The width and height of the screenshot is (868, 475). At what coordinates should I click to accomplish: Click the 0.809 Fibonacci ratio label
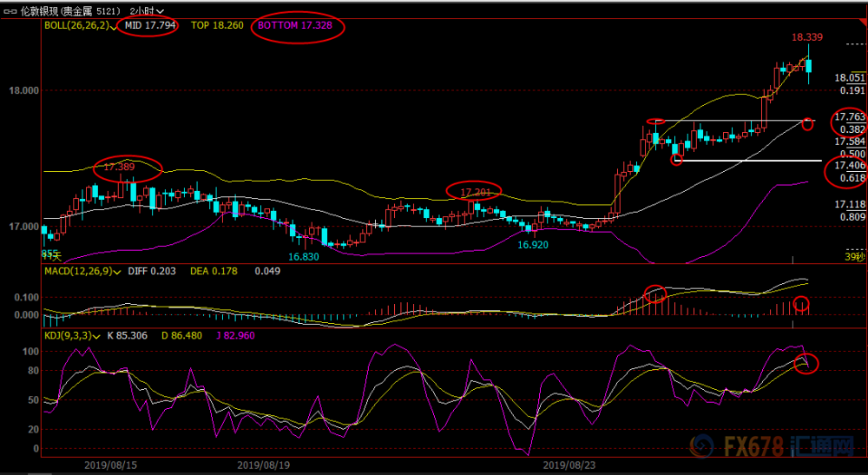tap(852, 217)
